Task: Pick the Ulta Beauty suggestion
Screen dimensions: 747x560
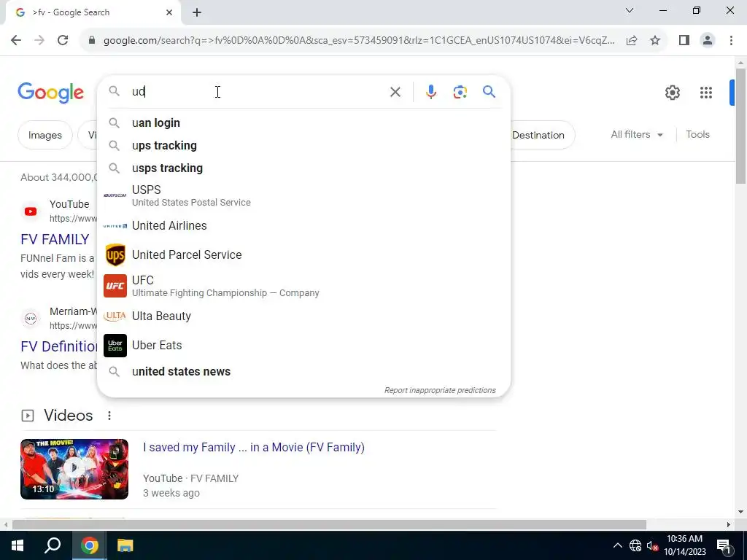Action: pyautogui.click(x=303, y=316)
